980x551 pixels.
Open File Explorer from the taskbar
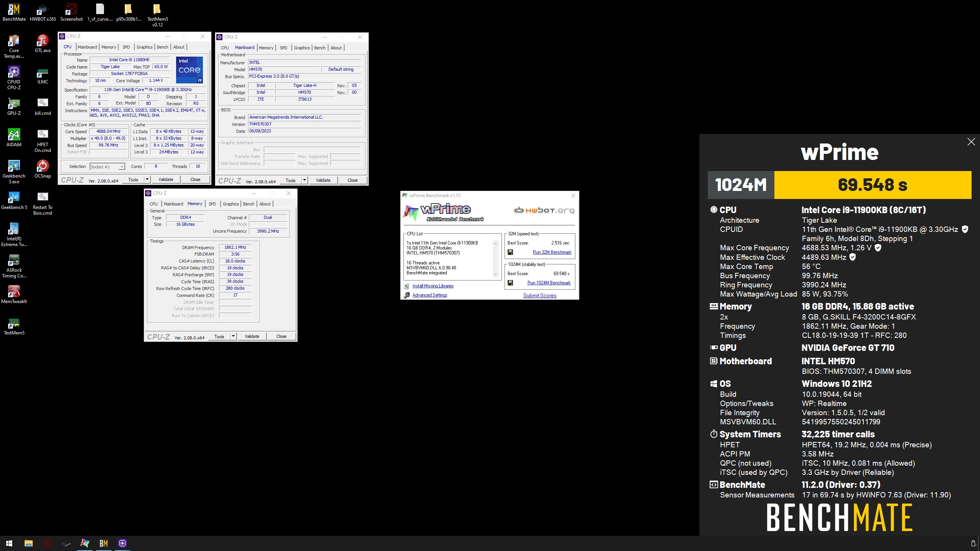[x=28, y=543]
